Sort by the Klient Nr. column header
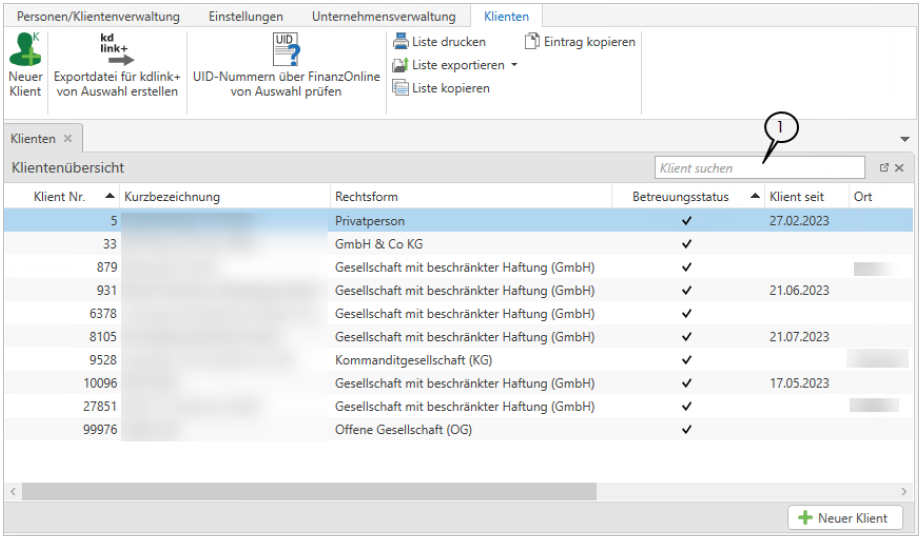The width and height of the screenshot is (921, 540). click(x=59, y=197)
